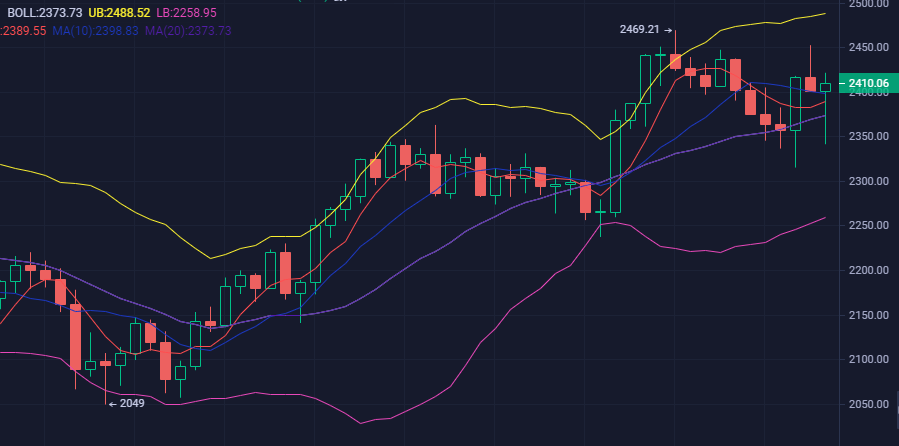This screenshot has width=899, height=446.
Task: Click the MA(20):2373.73 label
Action: tap(188, 31)
